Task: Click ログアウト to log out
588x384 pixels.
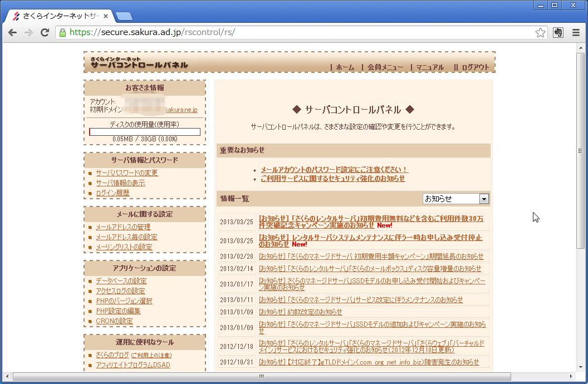Action: click(476, 67)
